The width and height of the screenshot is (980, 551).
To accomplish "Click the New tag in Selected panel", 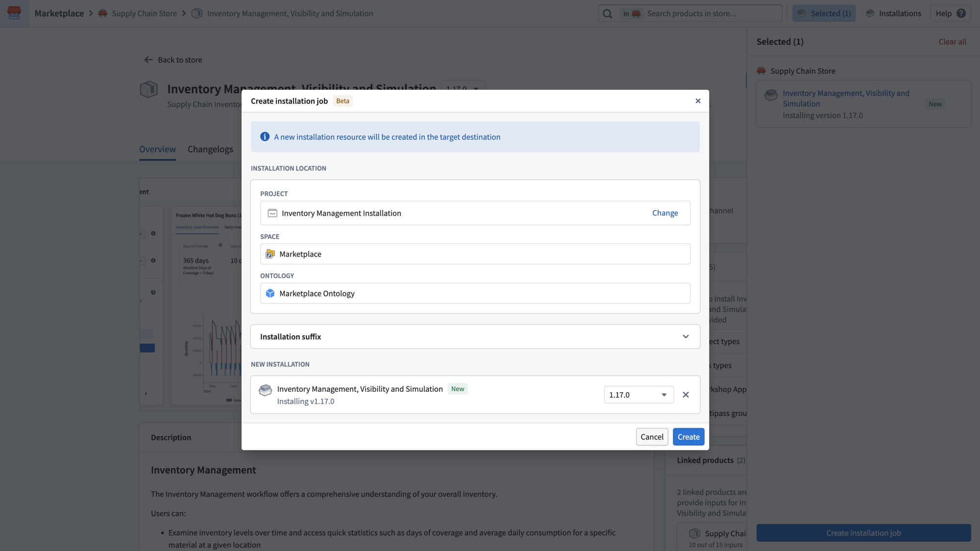I will (935, 104).
